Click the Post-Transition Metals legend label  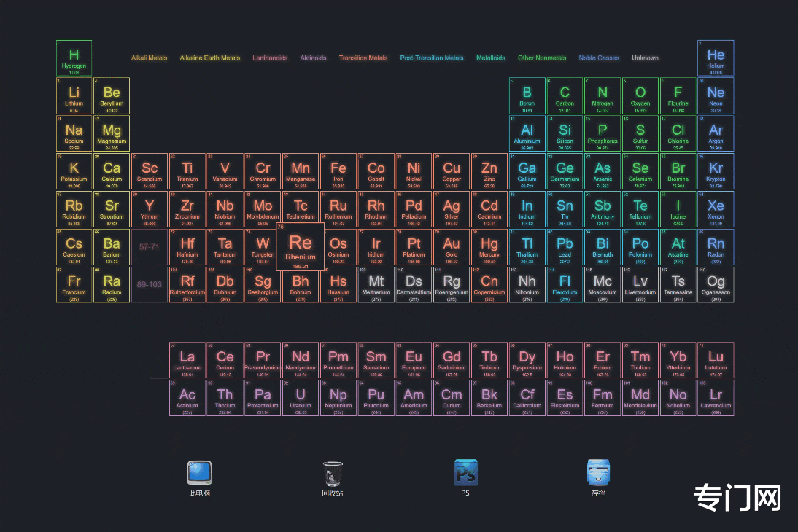(x=432, y=58)
